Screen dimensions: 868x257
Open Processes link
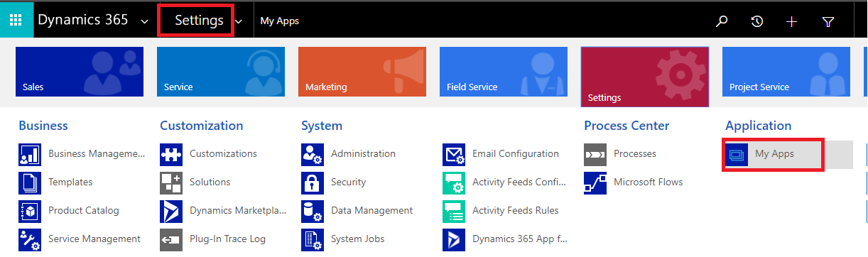coord(635,154)
